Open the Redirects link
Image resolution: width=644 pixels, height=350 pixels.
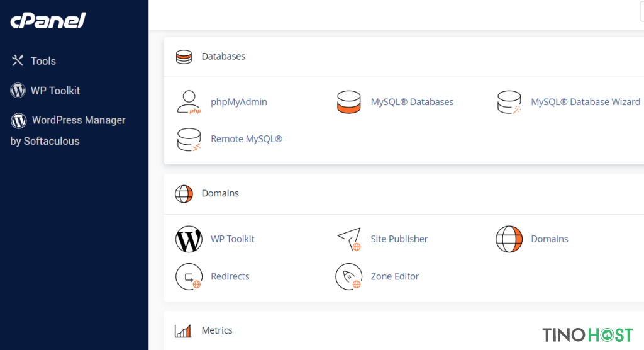pos(230,276)
